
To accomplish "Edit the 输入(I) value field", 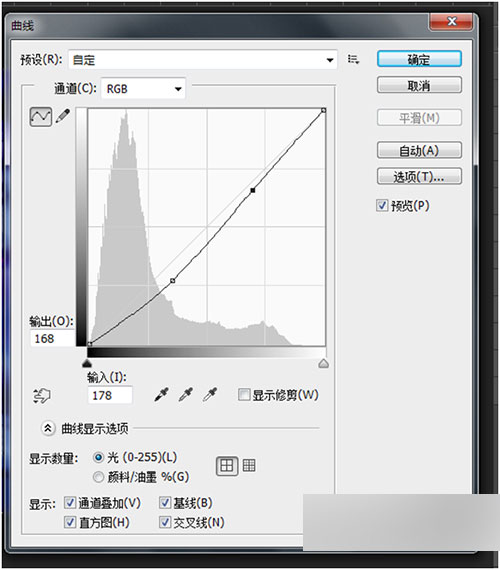I will (x=110, y=395).
